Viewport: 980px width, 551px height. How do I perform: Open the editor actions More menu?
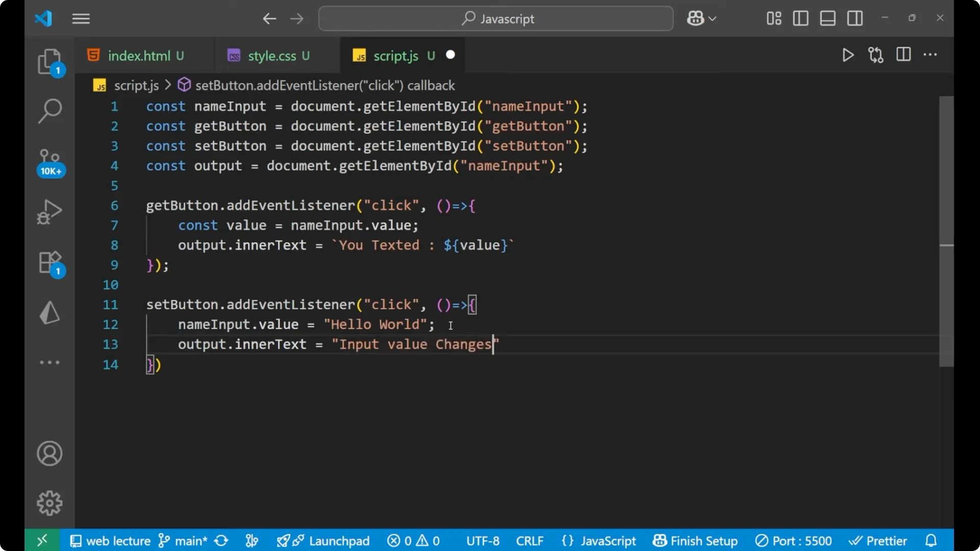pos(931,55)
